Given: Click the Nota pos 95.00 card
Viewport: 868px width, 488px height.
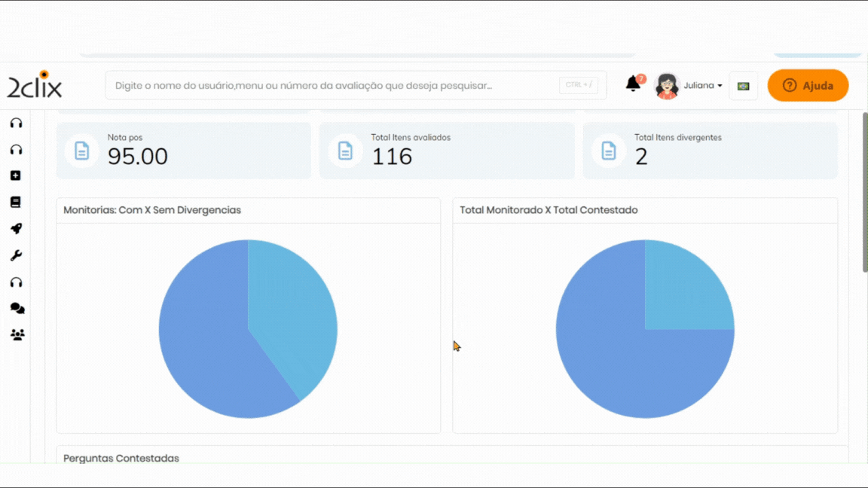Looking at the screenshot, I should (x=183, y=151).
